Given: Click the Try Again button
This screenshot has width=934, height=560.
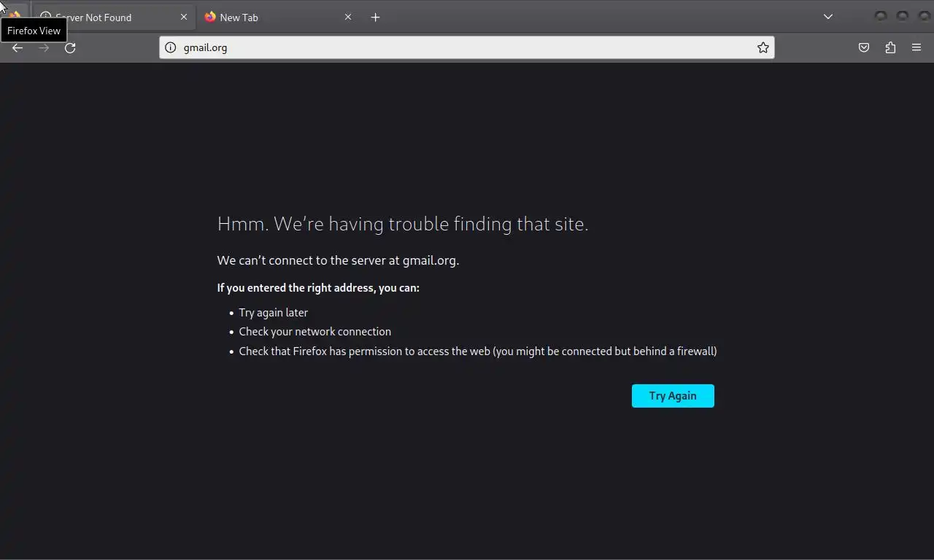Looking at the screenshot, I should pyautogui.click(x=673, y=396).
